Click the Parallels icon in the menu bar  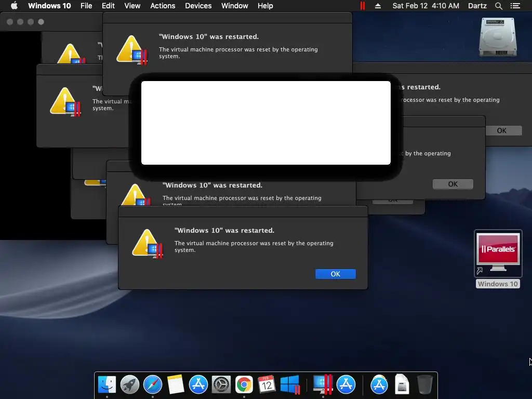tap(363, 6)
